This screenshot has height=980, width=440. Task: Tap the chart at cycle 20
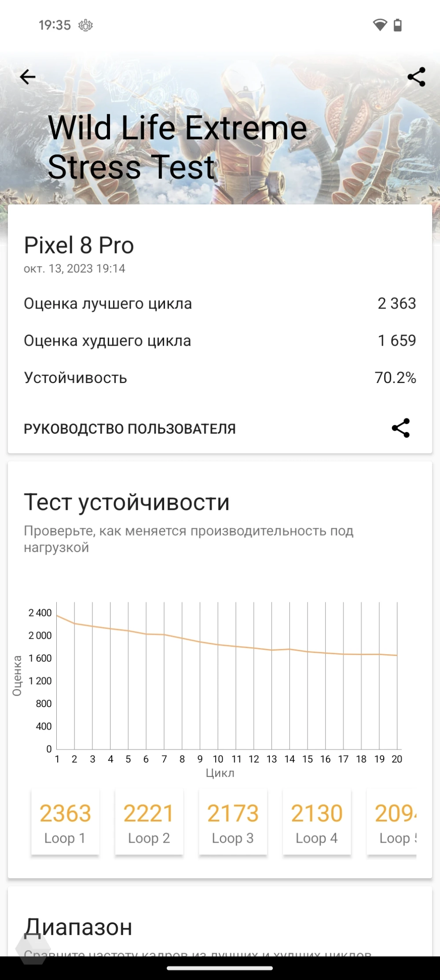[x=397, y=656]
